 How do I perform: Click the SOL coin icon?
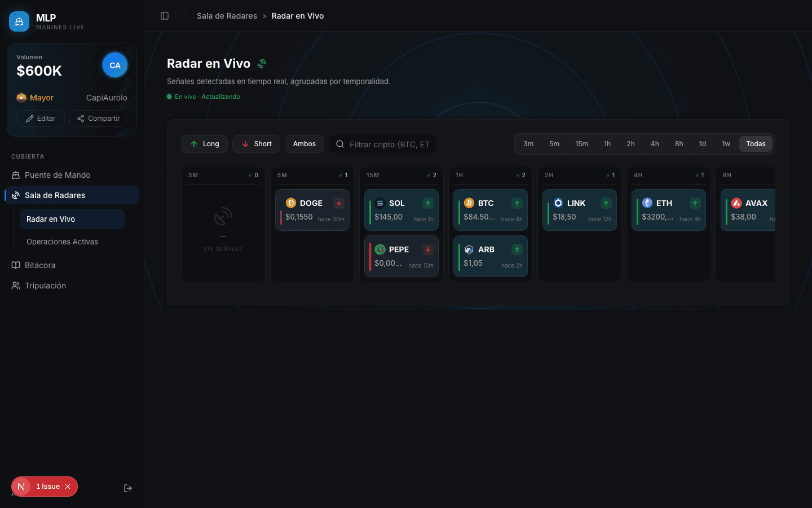point(380,203)
